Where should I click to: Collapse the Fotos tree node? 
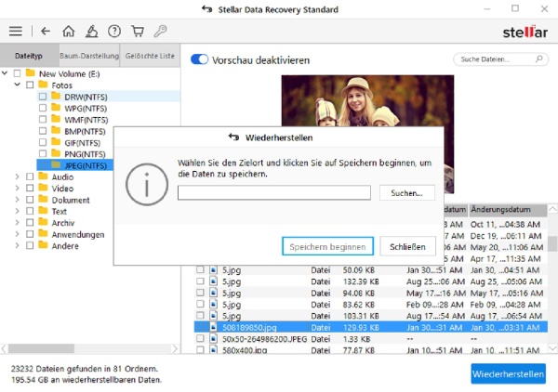click(17, 85)
